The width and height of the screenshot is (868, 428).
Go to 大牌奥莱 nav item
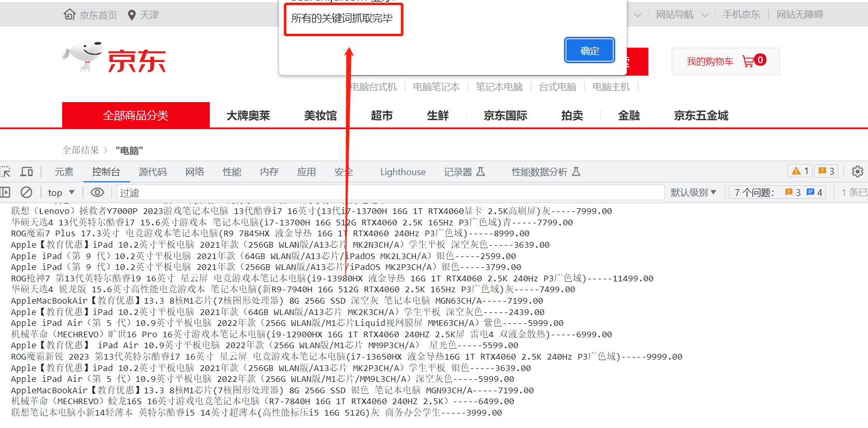click(248, 115)
